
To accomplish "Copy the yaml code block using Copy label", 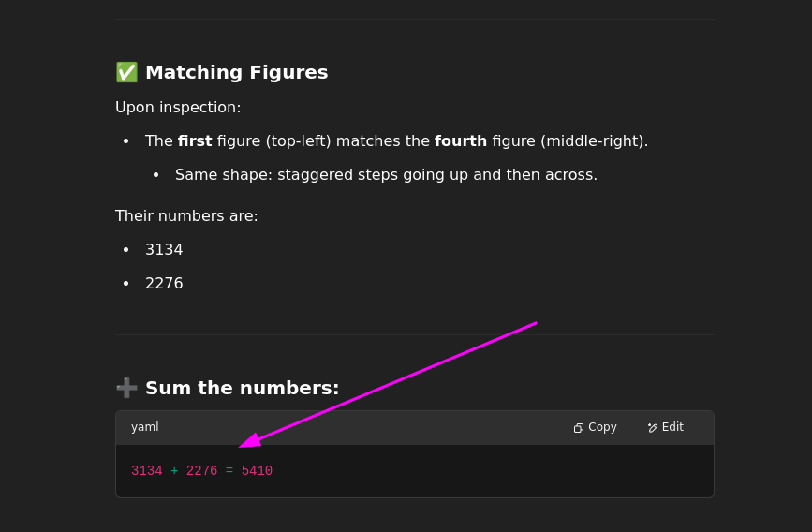I will (602, 427).
